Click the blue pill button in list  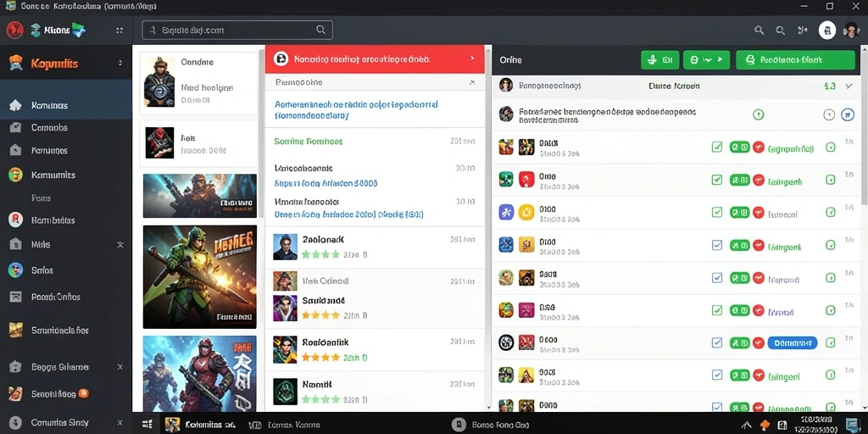tap(793, 343)
